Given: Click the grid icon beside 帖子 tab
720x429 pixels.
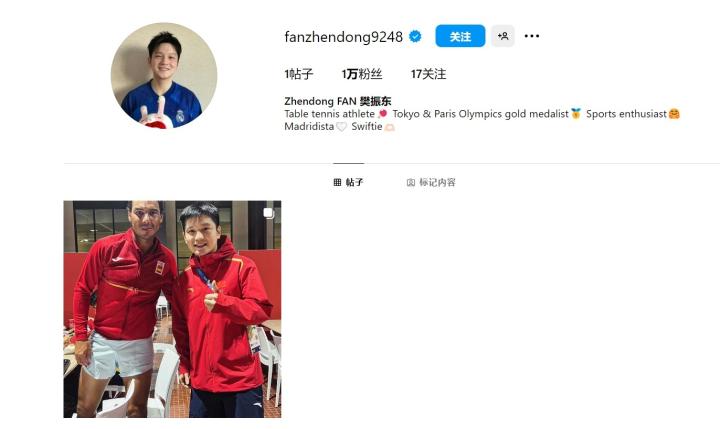Looking at the screenshot, I should (337, 182).
